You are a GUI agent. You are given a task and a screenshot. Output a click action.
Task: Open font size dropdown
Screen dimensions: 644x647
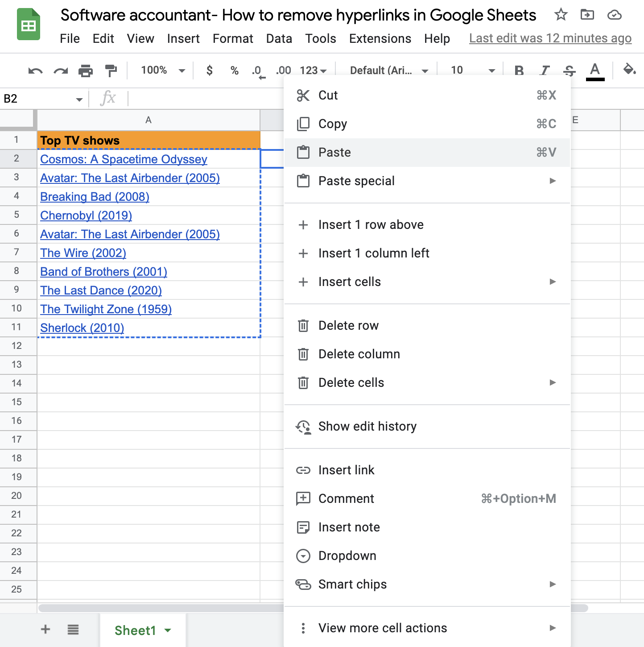(x=473, y=70)
